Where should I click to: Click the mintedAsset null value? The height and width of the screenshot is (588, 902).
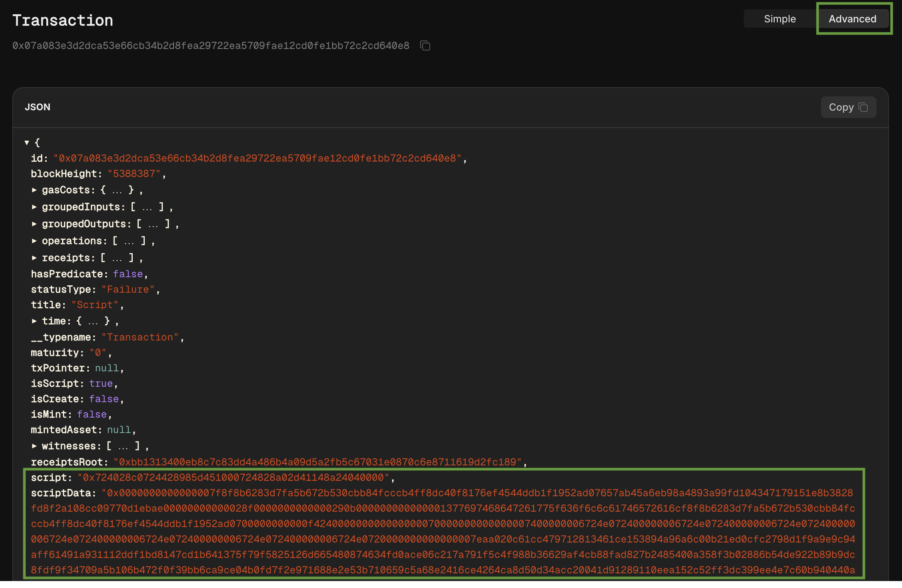pyautogui.click(x=119, y=430)
